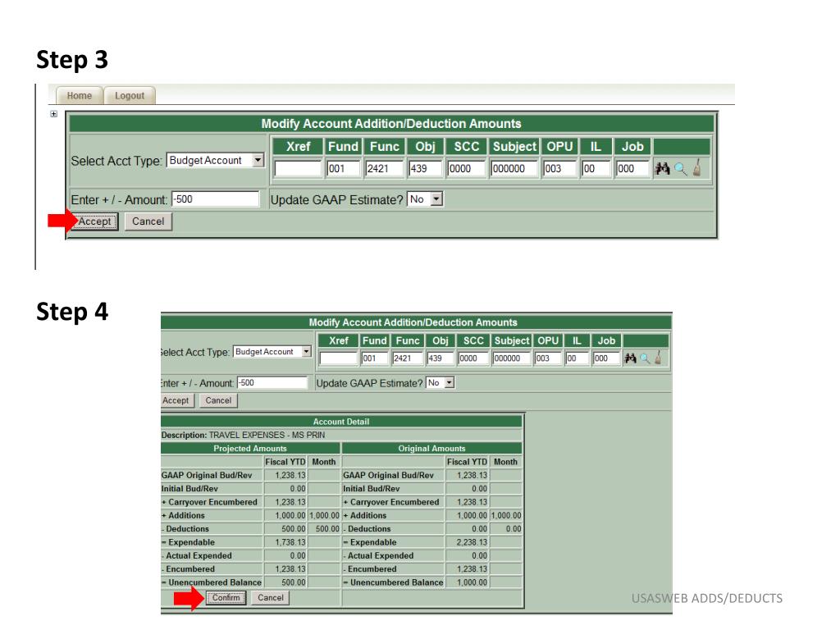Click the Job field 000 in Step 4

[606, 358]
